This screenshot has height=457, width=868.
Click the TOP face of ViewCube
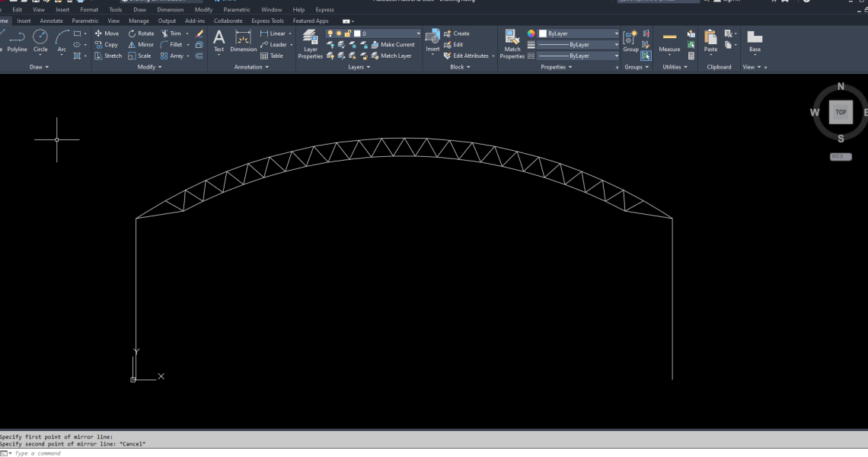(x=841, y=112)
